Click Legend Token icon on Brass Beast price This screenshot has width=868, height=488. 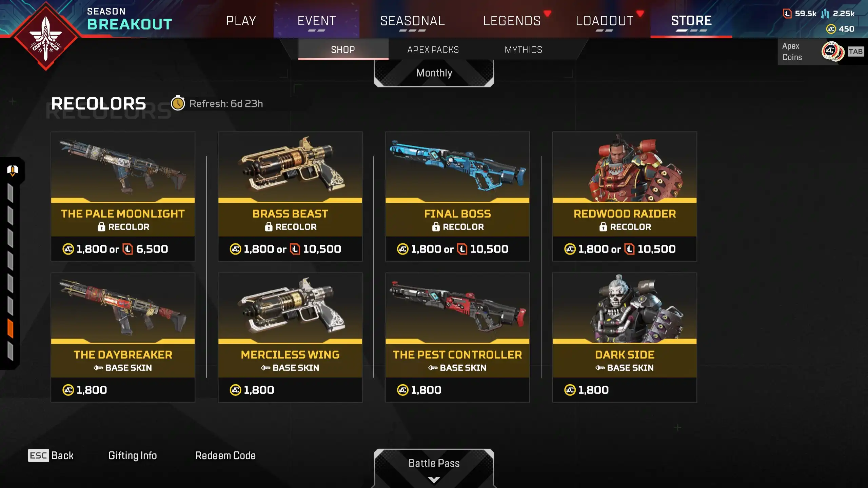[x=295, y=249]
